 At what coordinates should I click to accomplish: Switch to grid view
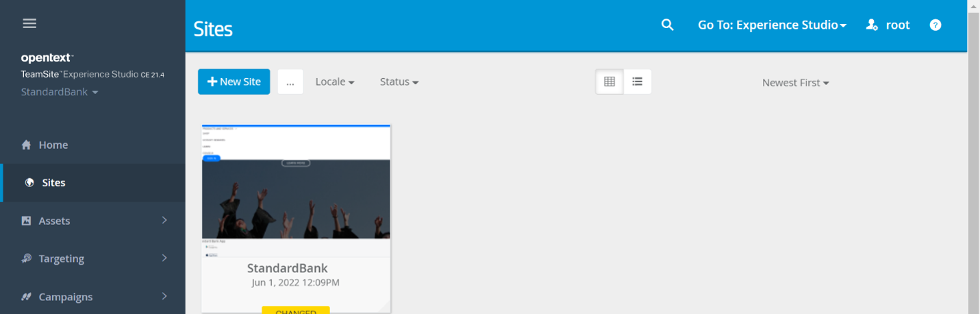610,82
